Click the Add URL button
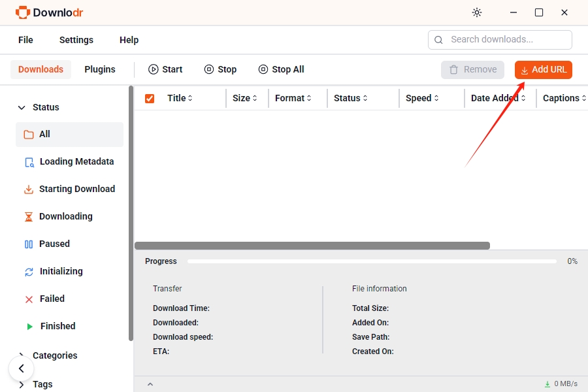 point(544,70)
